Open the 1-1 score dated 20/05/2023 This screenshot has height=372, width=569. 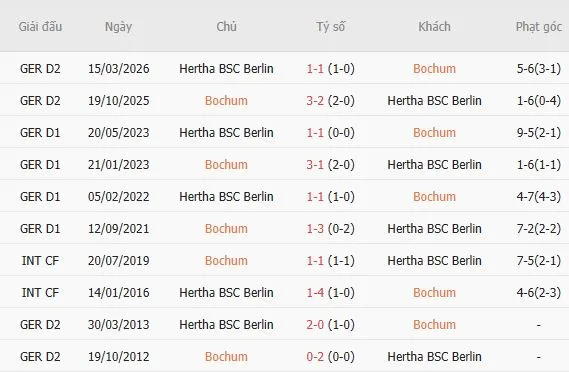click(315, 132)
